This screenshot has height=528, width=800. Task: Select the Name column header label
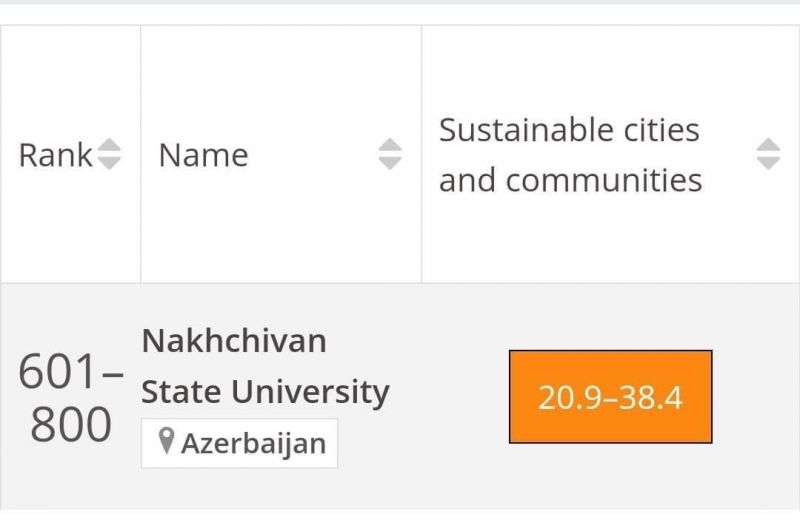[x=204, y=155]
